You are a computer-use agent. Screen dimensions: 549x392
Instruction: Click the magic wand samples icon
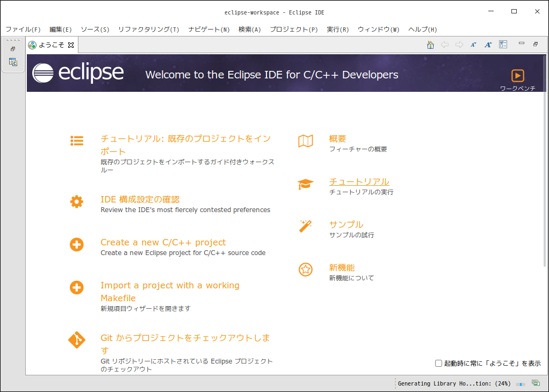[x=305, y=226]
